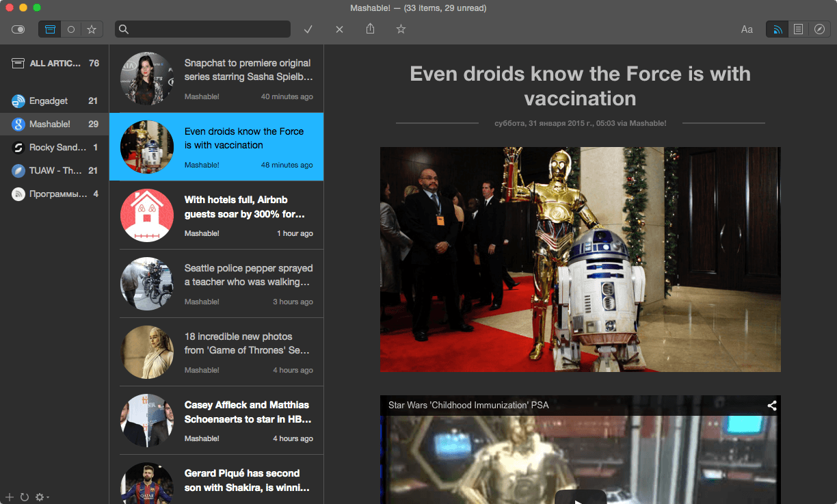The image size is (837, 504).
Task: Click the Snapchat article thumbnail
Action: [x=147, y=79]
